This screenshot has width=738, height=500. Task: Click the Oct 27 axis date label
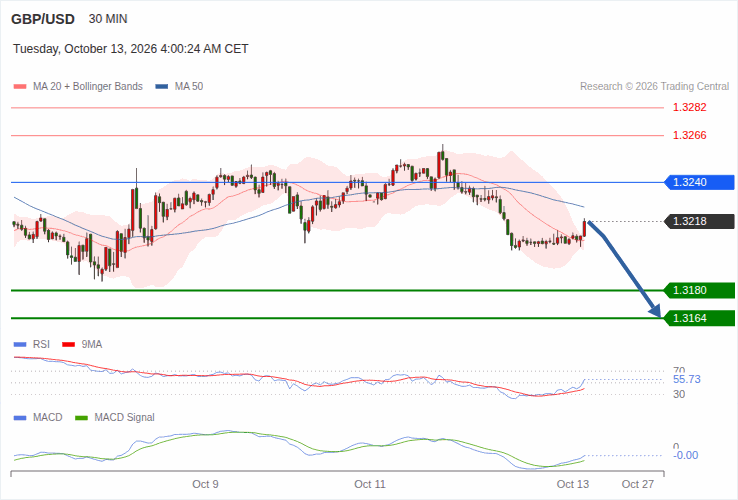click(638, 484)
